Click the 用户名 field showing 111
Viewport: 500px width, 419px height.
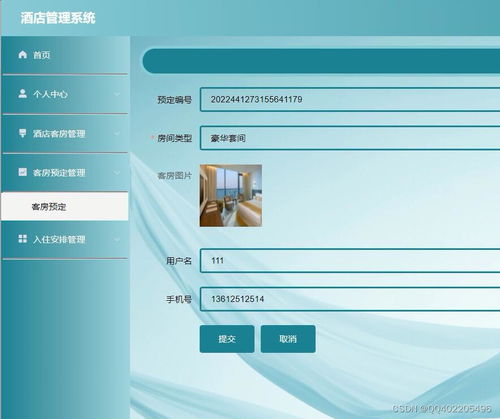coord(350,260)
